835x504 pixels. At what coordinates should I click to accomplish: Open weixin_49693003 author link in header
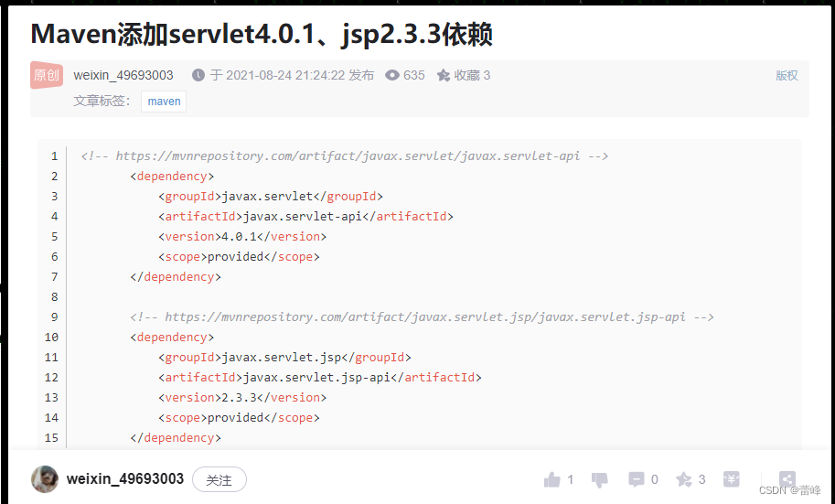pos(123,75)
